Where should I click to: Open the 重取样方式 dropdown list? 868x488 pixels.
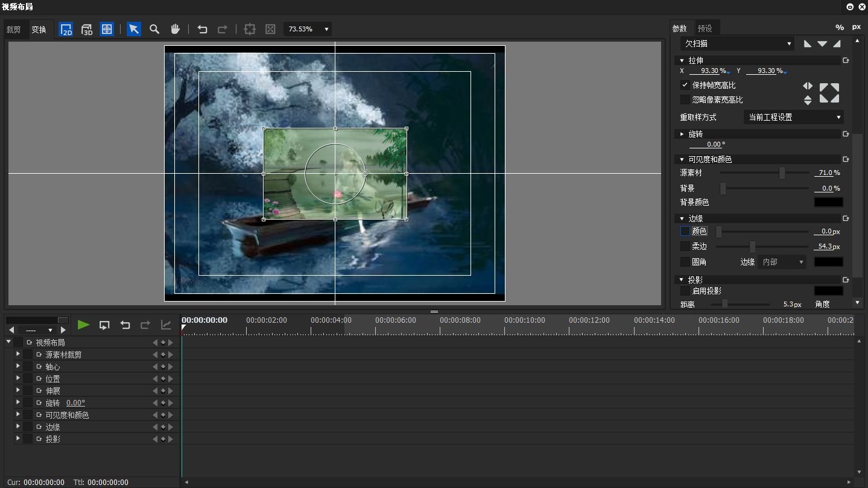794,117
